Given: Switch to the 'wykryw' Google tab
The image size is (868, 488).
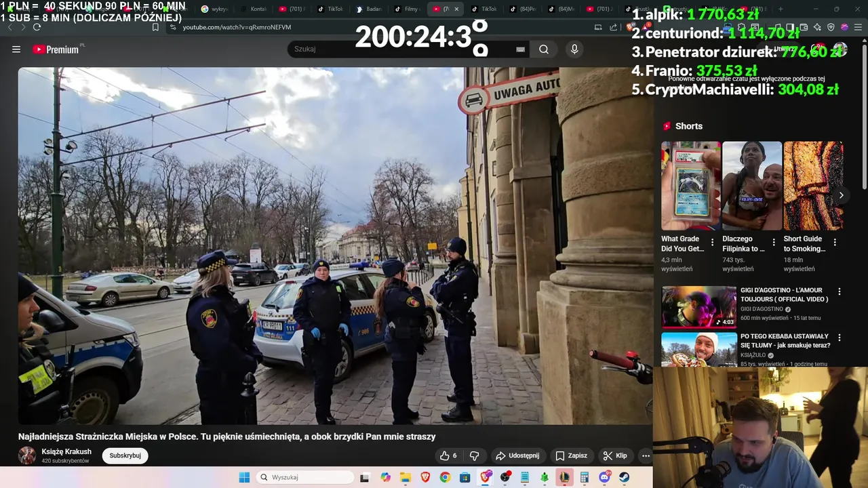Looking at the screenshot, I should tap(214, 9).
